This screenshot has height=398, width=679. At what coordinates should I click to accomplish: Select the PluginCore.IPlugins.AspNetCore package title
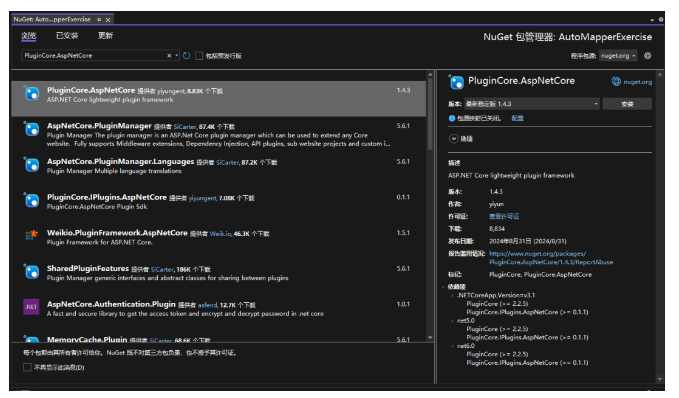107,197
